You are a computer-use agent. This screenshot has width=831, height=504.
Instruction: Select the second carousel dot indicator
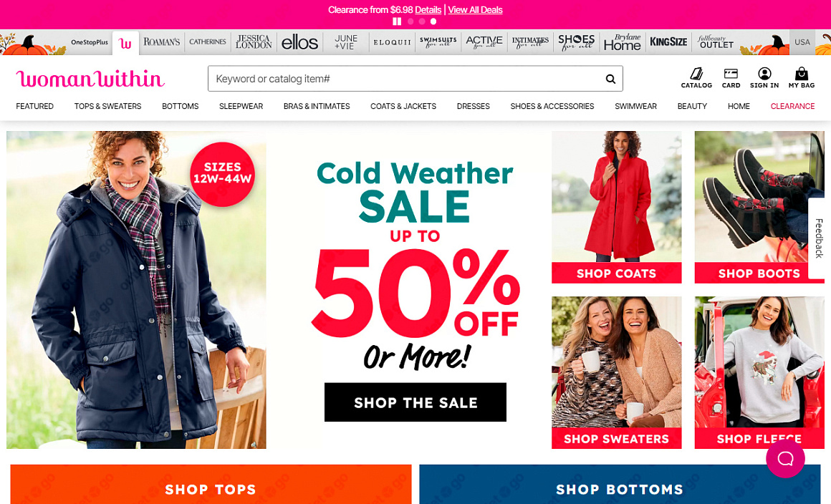422,21
